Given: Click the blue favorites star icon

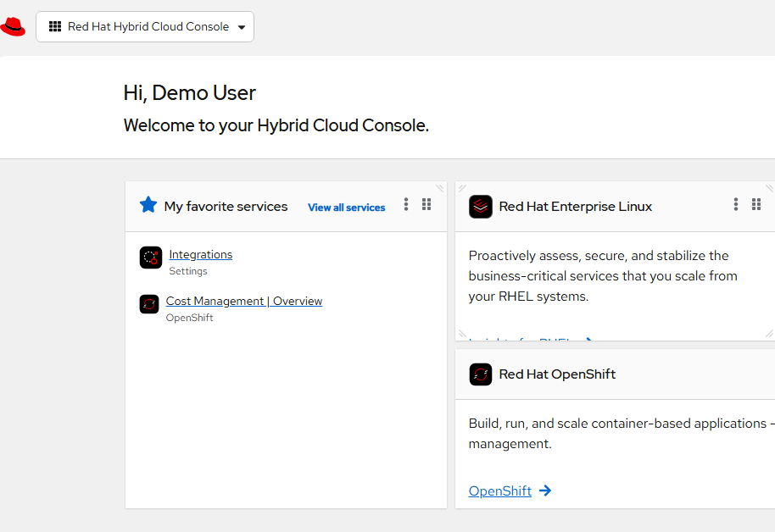Looking at the screenshot, I should (148, 204).
